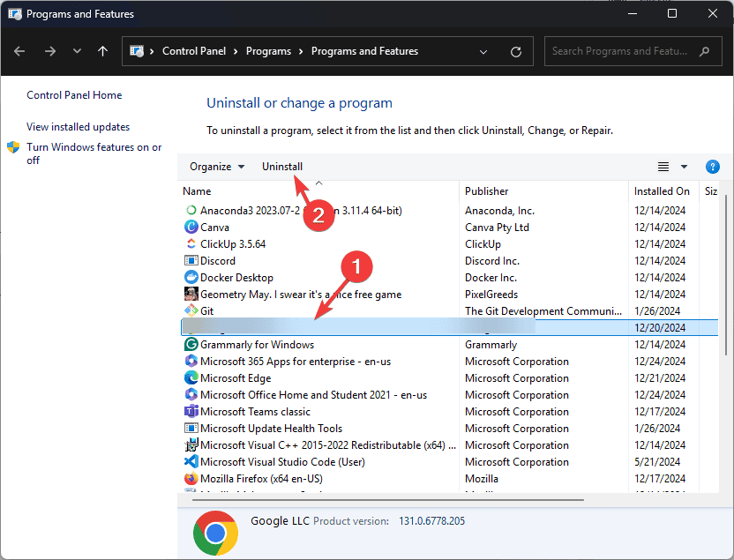
Task: Click 'PixelGreeds' publisher cell
Action: click(x=491, y=295)
